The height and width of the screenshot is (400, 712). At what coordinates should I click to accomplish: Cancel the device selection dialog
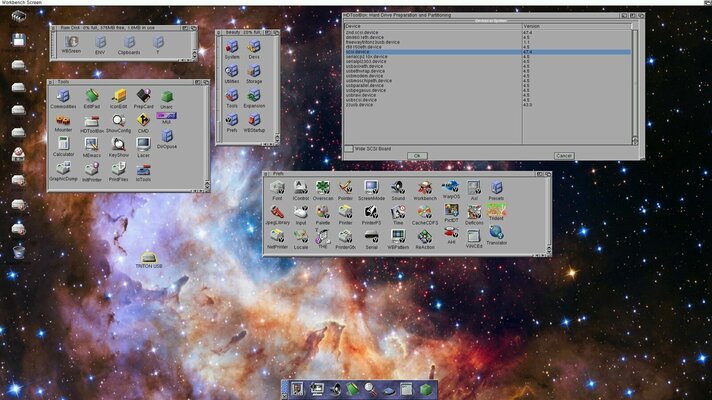click(563, 156)
